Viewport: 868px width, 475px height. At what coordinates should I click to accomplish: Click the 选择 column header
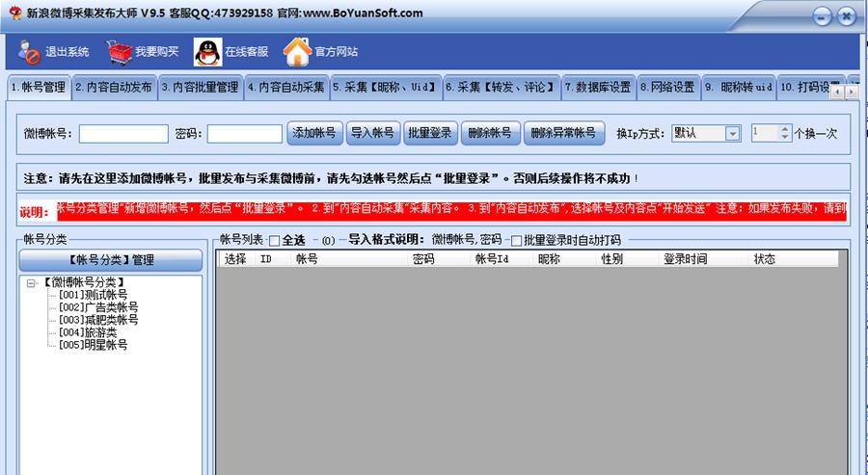pyautogui.click(x=236, y=259)
